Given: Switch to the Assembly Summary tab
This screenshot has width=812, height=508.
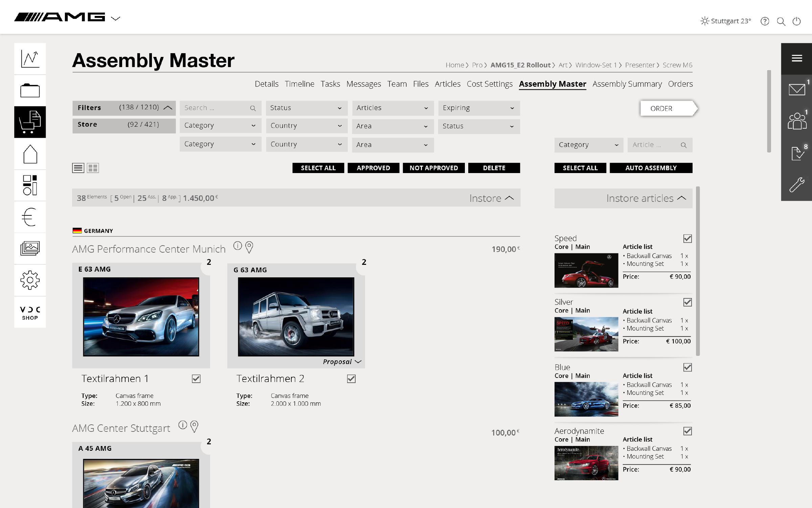Looking at the screenshot, I should coord(627,84).
